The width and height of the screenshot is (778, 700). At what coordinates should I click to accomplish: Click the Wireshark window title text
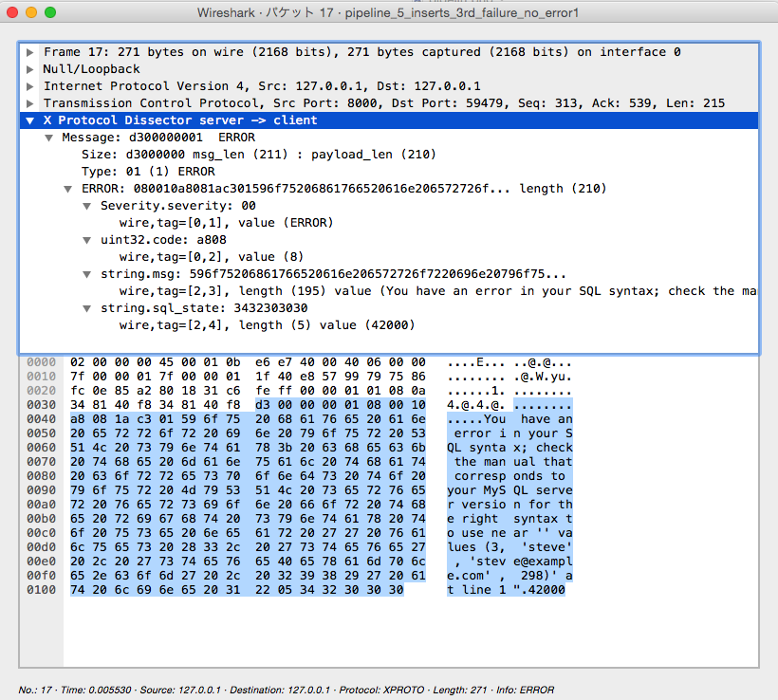point(388,12)
